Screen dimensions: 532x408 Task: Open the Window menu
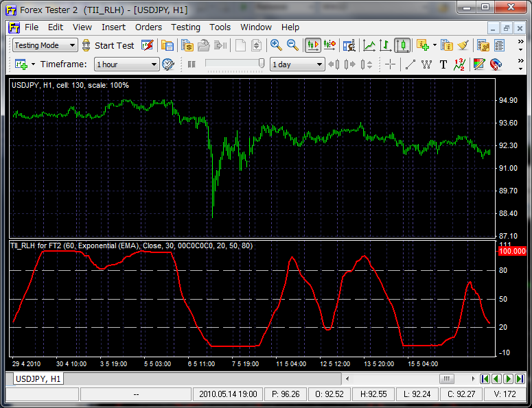point(256,27)
